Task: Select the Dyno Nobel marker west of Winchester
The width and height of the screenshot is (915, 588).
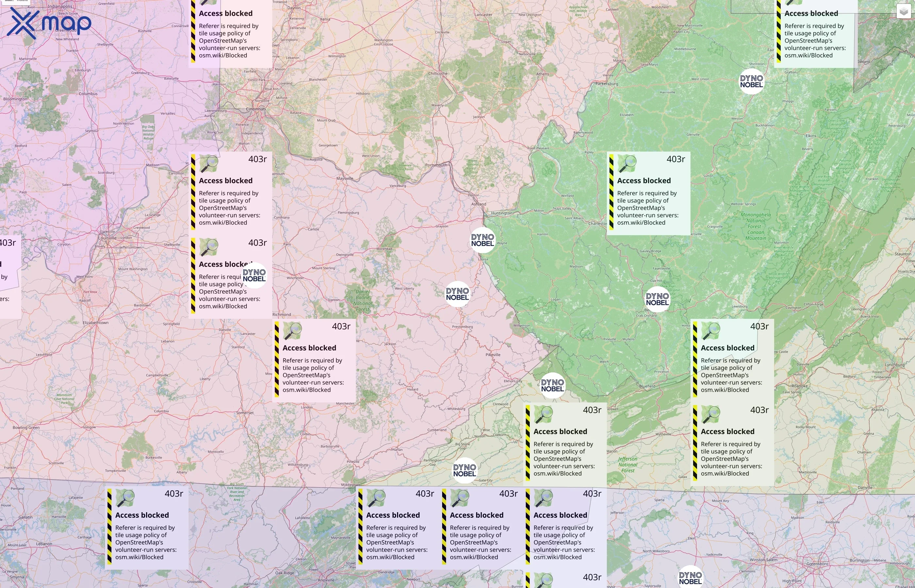Action: tap(254, 275)
